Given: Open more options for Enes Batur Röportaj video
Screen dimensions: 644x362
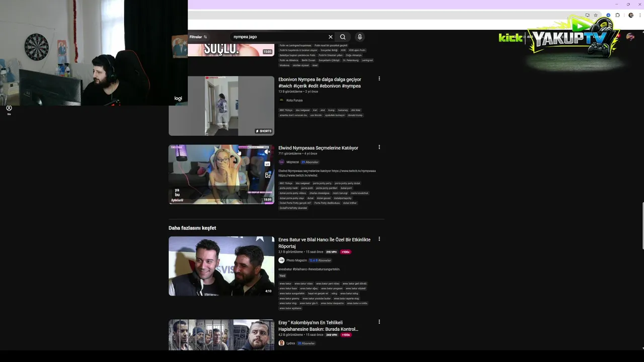Looking at the screenshot, I should (x=379, y=239).
